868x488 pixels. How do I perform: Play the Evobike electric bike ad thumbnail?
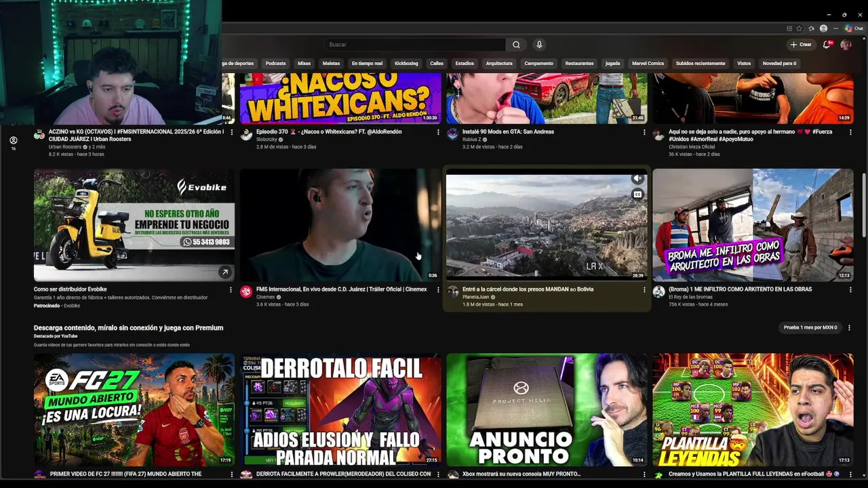click(x=134, y=225)
